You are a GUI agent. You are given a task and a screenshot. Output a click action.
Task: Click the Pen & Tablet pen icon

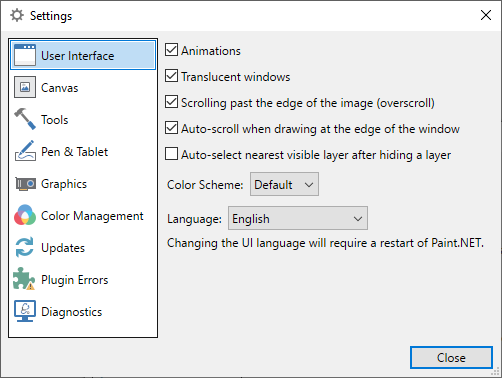coord(25,151)
